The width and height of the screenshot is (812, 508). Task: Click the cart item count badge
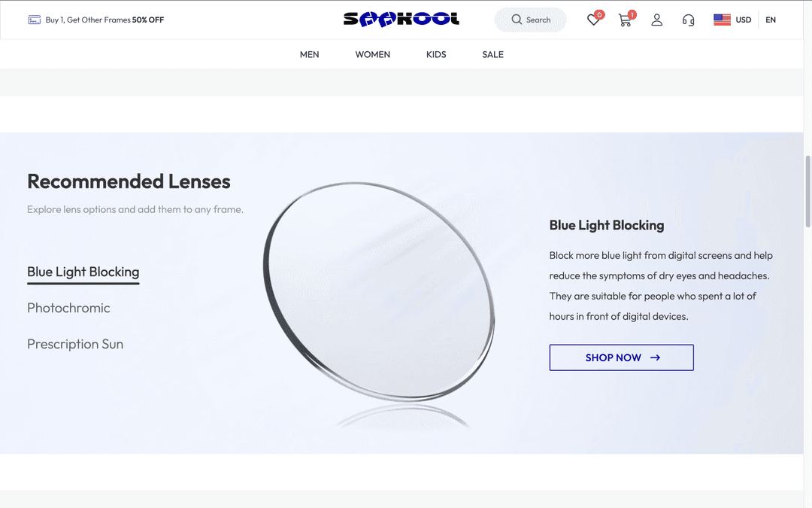(632, 14)
